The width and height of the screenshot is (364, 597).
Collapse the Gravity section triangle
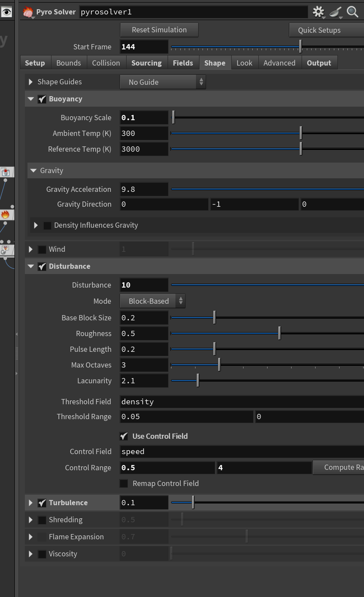click(33, 170)
